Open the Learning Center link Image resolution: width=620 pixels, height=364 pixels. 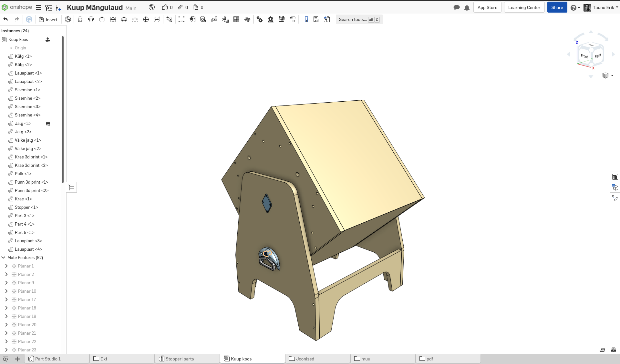point(524,7)
